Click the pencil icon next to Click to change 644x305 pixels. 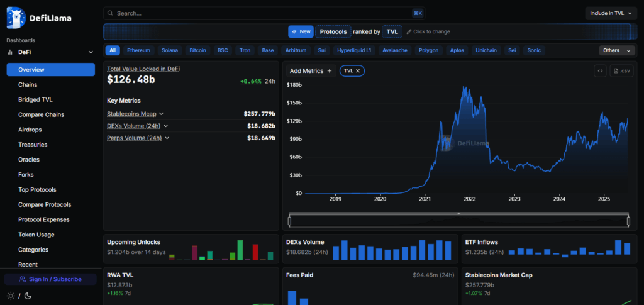pyautogui.click(x=409, y=31)
